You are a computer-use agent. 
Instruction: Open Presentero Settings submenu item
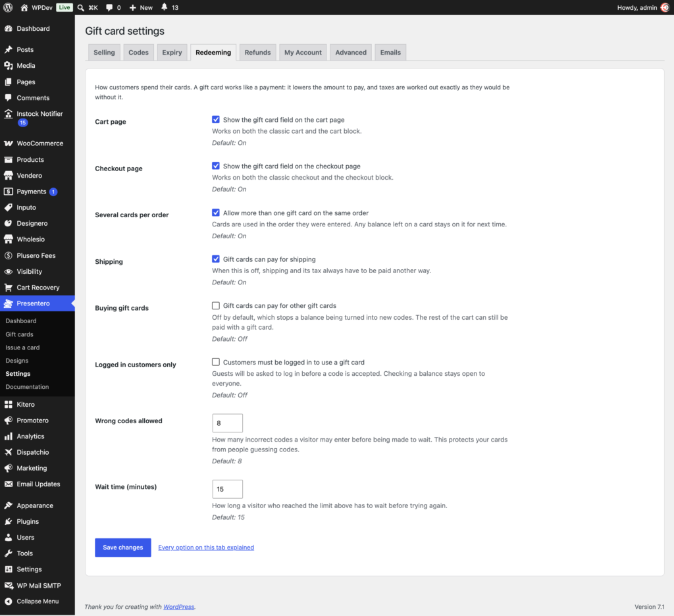coord(18,374)
